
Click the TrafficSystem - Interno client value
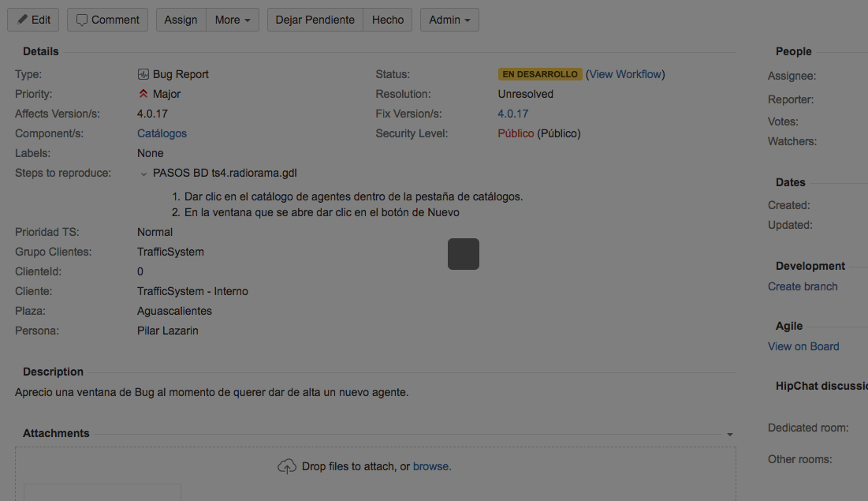tap(192, 291)
